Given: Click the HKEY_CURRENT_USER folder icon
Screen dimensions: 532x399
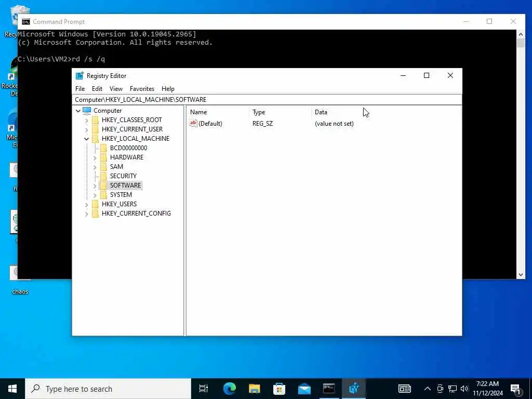Looking at the screenshot, I should pyautogui.click(x=96, y=129).
